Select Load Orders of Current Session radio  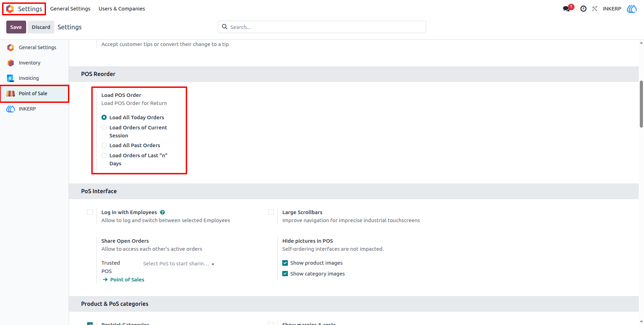click(104, 128)
